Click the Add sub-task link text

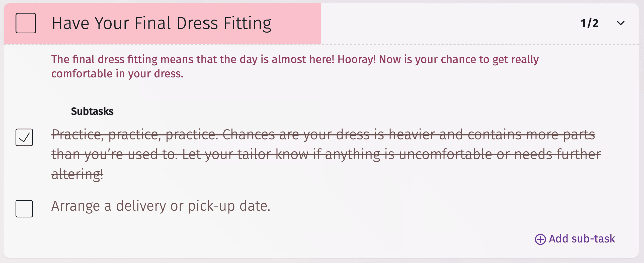point(582,239)
